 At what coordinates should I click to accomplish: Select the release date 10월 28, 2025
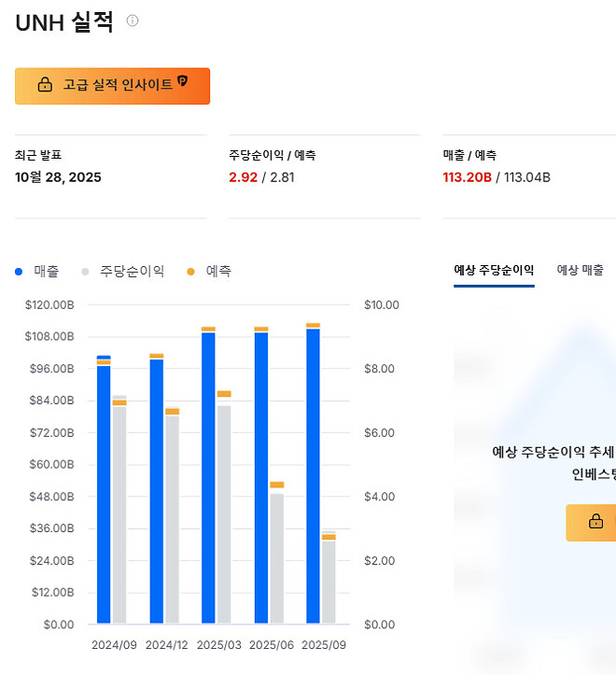(58, 177)
